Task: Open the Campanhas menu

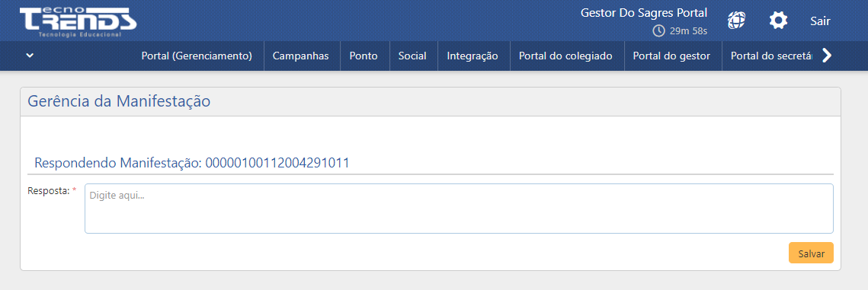Action: (301, 56)
